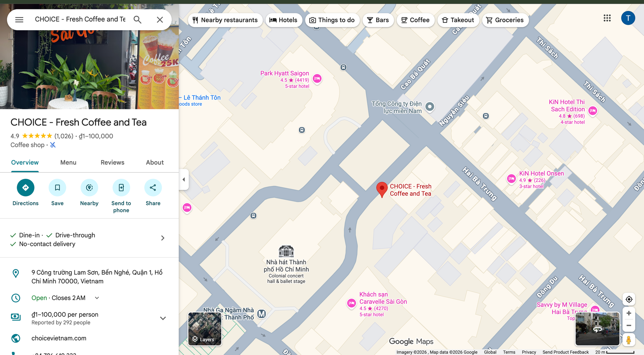Open the Layers satellite thumbnail

pos(205,329)
